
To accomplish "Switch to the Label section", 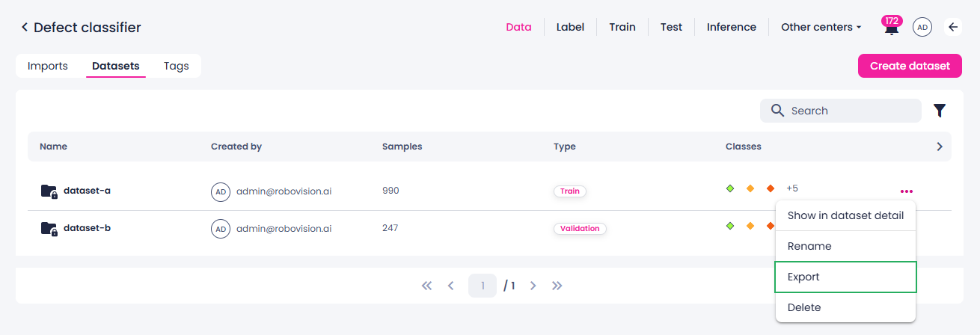I will pyautogui.click(x=570, y=27).
